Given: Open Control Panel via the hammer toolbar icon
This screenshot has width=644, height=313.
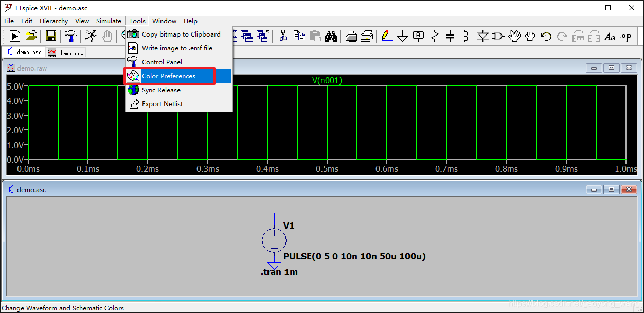Looking at the screenshot, I should tap(71, 36).
